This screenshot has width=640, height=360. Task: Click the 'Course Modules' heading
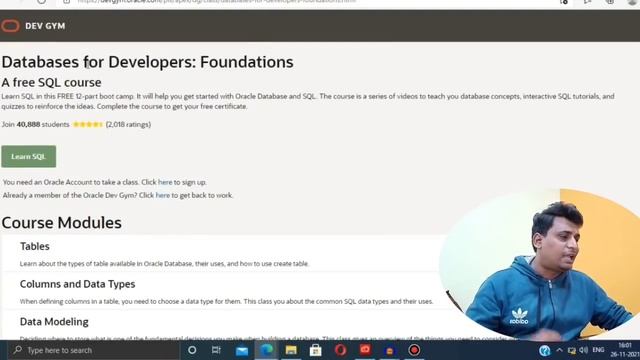click(62, 223)
